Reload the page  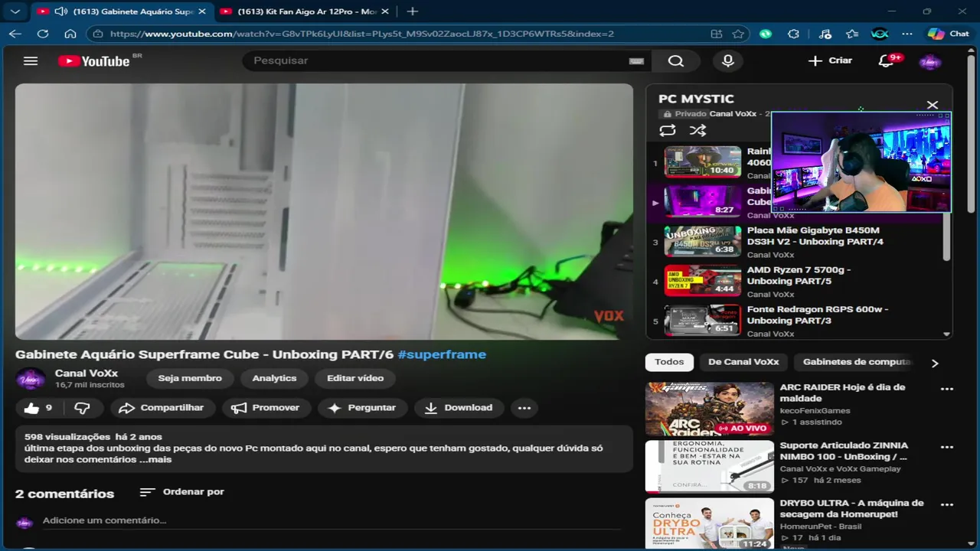click(x=43, y=34)
